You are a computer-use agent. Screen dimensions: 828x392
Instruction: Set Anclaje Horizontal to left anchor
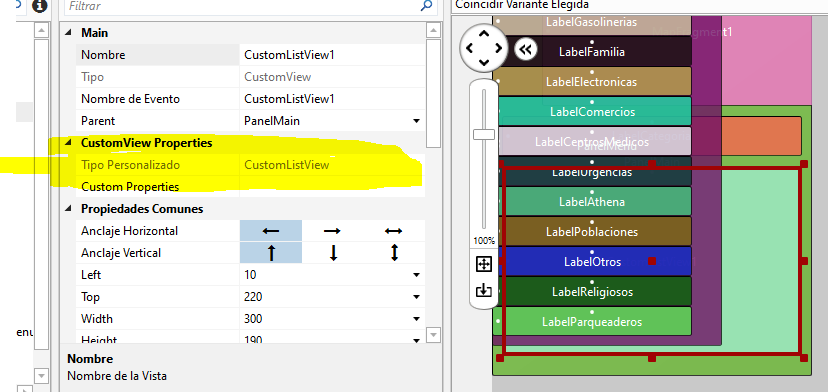[x=271, y=231]
